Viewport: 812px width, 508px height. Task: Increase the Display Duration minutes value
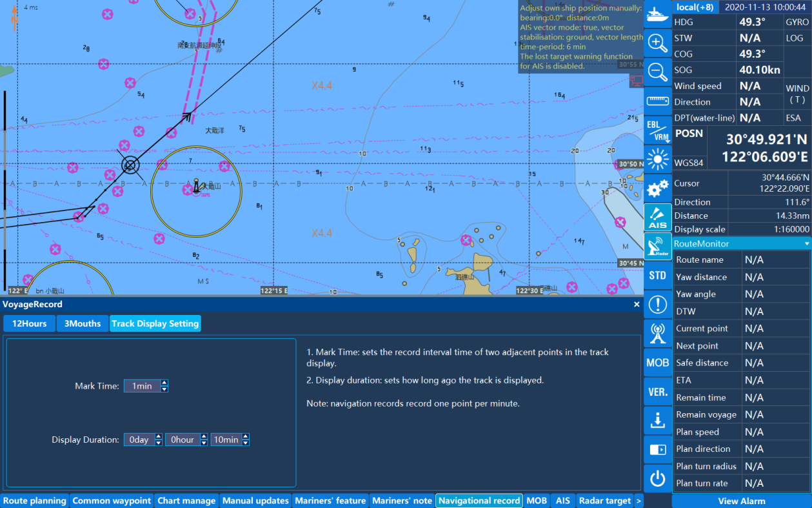point(246,436)
